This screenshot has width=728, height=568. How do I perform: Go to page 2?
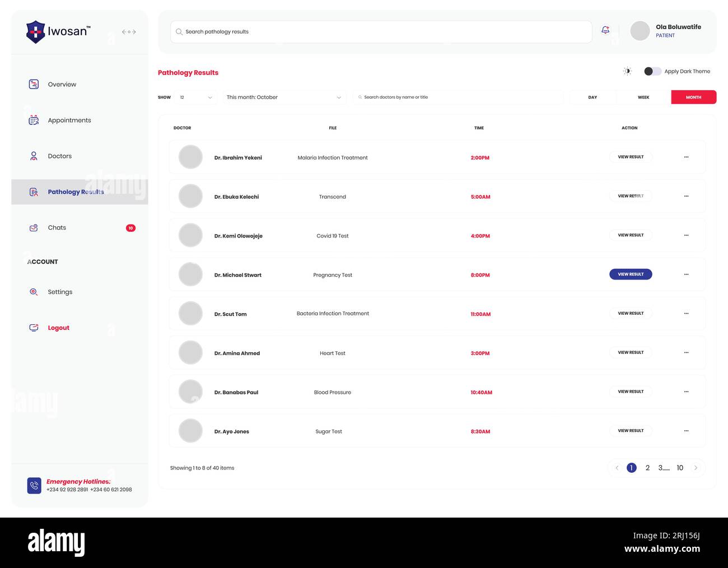tap(647, 468)
